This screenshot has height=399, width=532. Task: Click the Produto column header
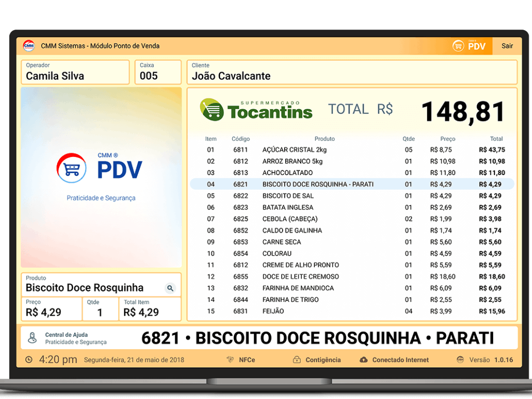(x=325, y=139)
